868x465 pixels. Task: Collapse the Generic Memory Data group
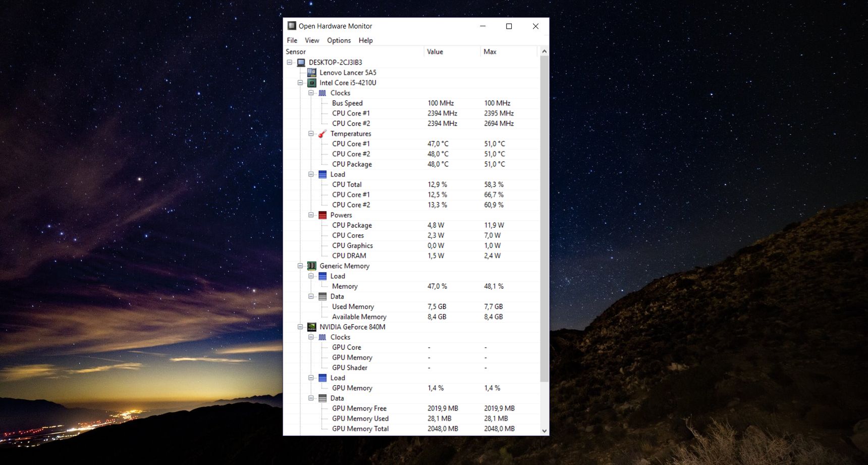311,296
